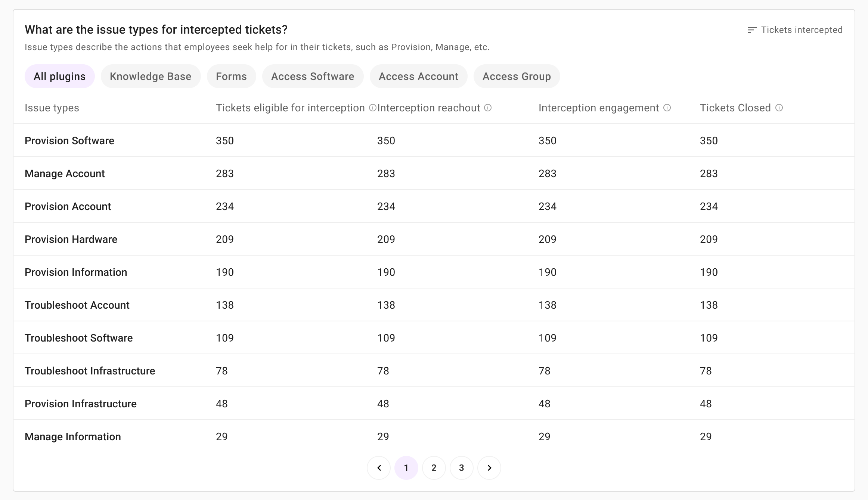Jump to page 2 of results
The height and width of the screenshot is (500, 868).
pyautogui.click(x=434, y=468)
